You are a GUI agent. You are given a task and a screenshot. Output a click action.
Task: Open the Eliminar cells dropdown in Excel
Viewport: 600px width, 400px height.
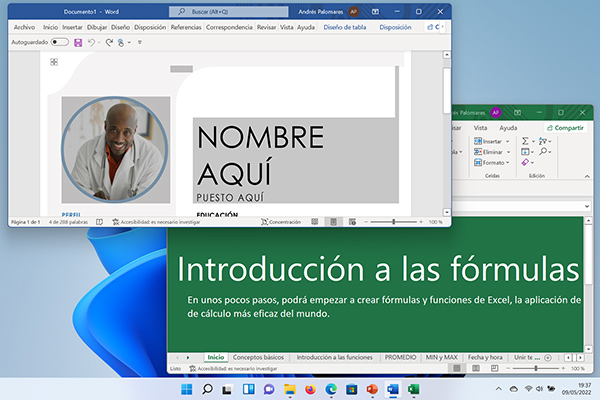(492, 152)
